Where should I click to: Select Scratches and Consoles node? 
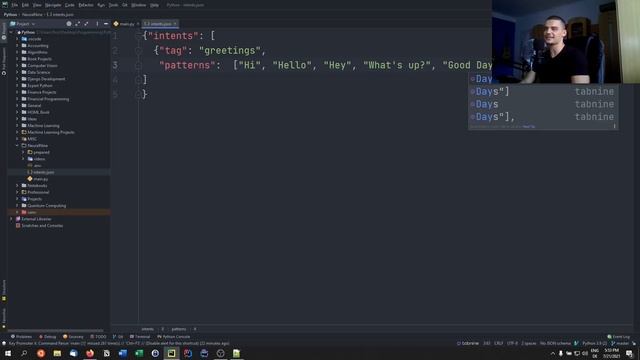42,226
